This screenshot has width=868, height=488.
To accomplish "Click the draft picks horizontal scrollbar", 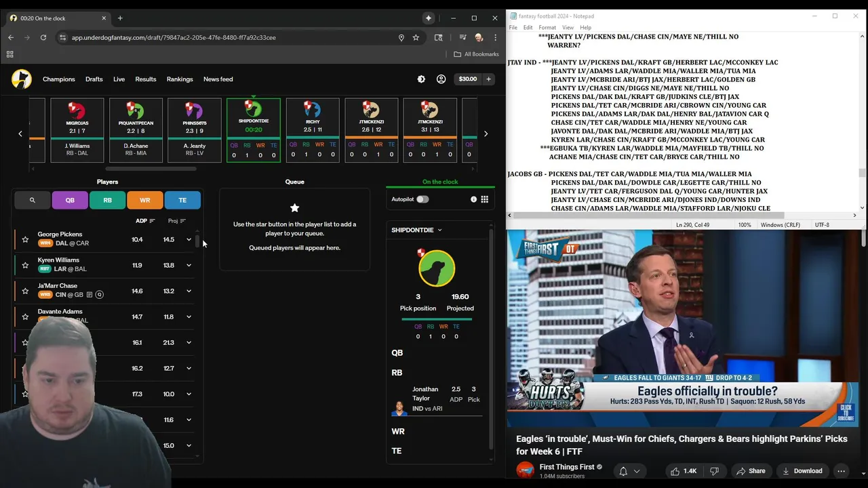I will click(151, 169).
